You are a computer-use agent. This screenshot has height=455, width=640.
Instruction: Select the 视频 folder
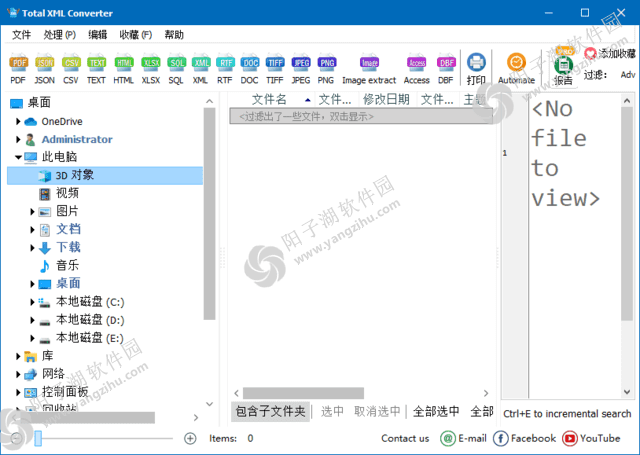67,193
